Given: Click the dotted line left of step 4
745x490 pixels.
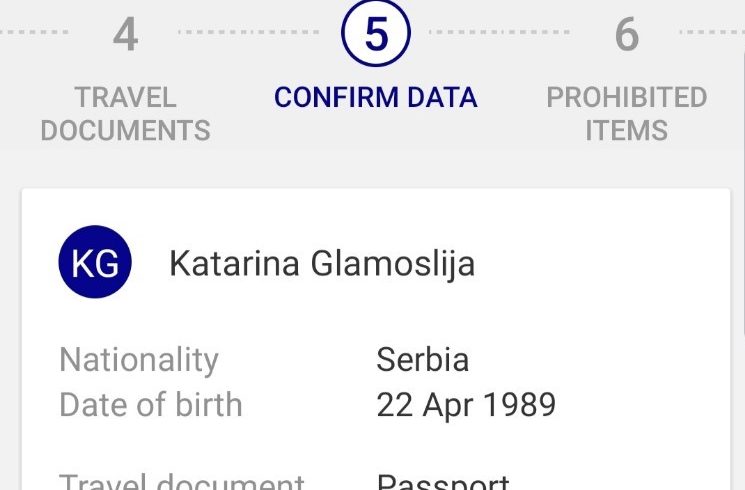Looking at the screenshot, I should [x=34, y=32].
